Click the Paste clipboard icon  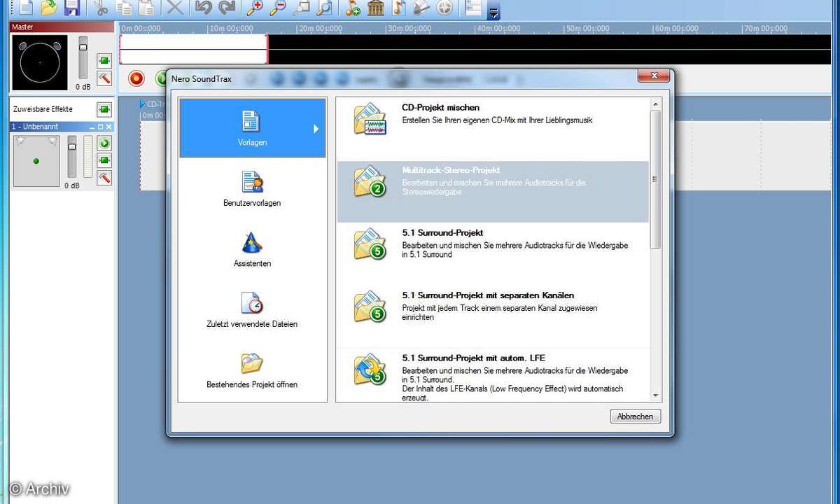tap(146, 8)
